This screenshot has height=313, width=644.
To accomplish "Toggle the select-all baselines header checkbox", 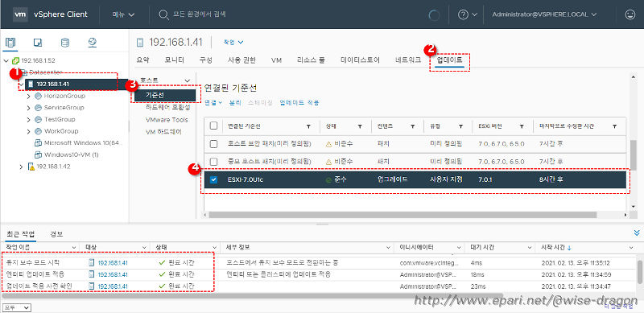I will click(213, 126).
